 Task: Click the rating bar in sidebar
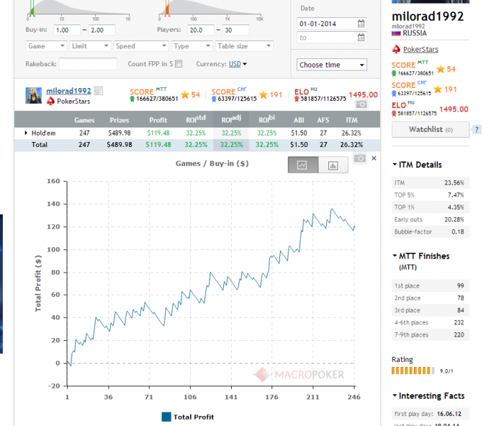(413, 370)
